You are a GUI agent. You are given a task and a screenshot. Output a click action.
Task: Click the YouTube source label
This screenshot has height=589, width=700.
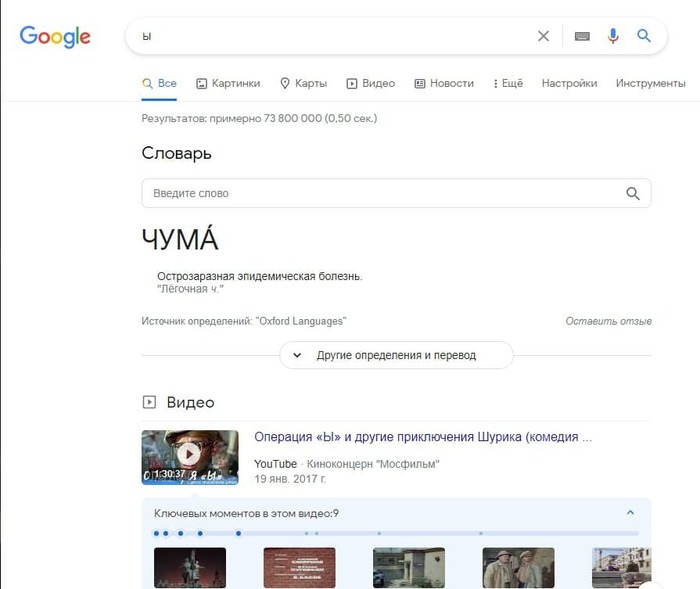(x=275, y=464)
